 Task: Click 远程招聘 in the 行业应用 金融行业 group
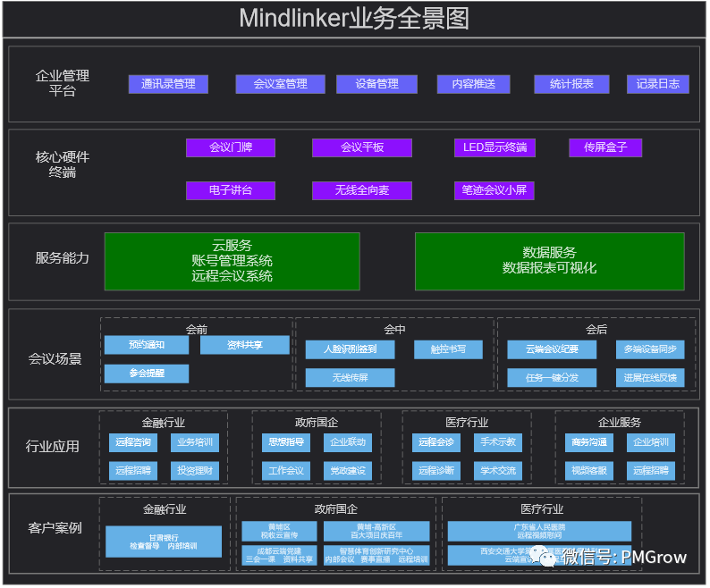(x=133, y=471)
